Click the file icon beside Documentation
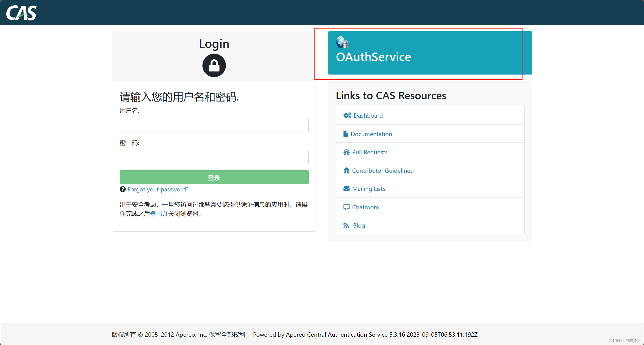The image size is (644, 345). point(346,134)
